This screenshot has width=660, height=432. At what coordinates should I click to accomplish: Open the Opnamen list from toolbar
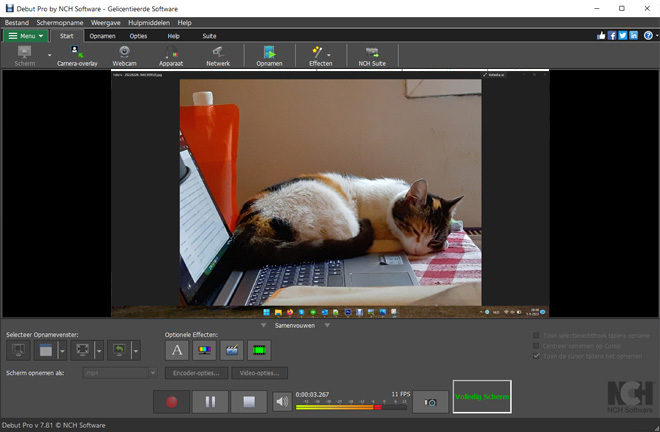pyautogui.click(x=269, y=56)
